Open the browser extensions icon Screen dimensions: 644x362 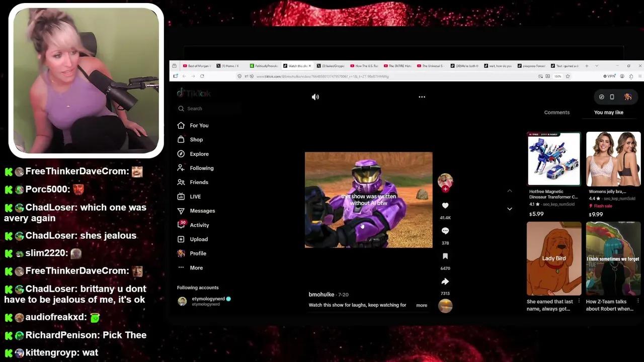pos(631,76)
